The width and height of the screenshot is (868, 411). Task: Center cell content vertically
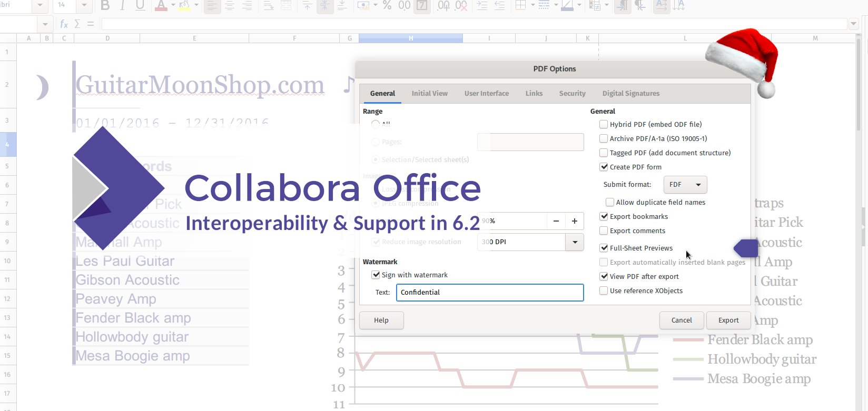tap(325, 5)
